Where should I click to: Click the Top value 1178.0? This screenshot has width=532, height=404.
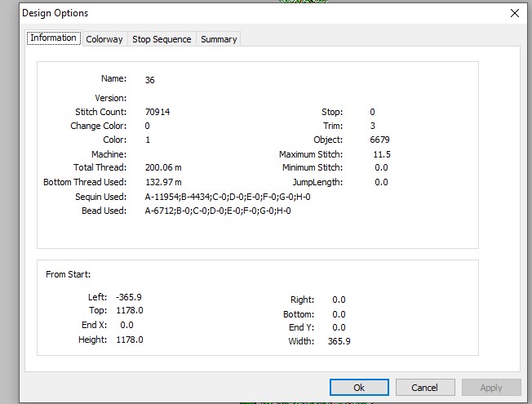pos(130,310)
